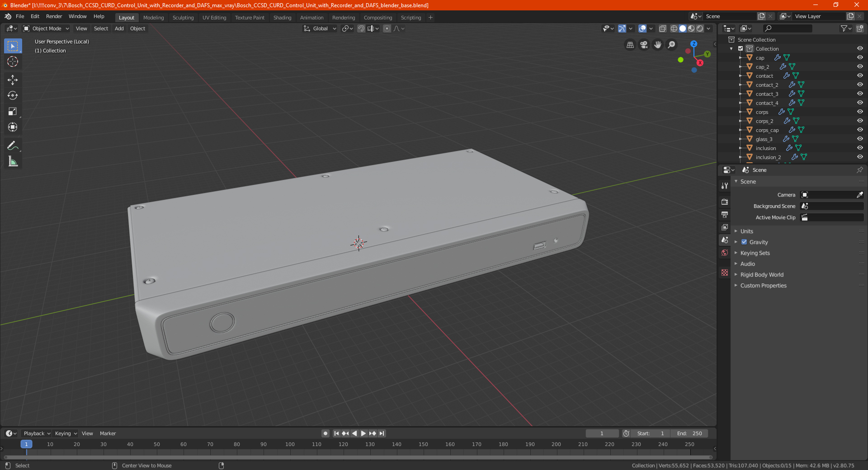
Task: Pin the Scene properties panel
Action: coord(859,170)
